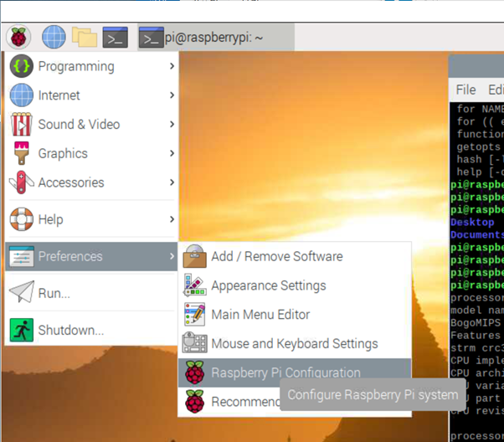The image size is (504, 442).
Task: Choose Shutdown... from the main menu
Action: pos(91,330)
